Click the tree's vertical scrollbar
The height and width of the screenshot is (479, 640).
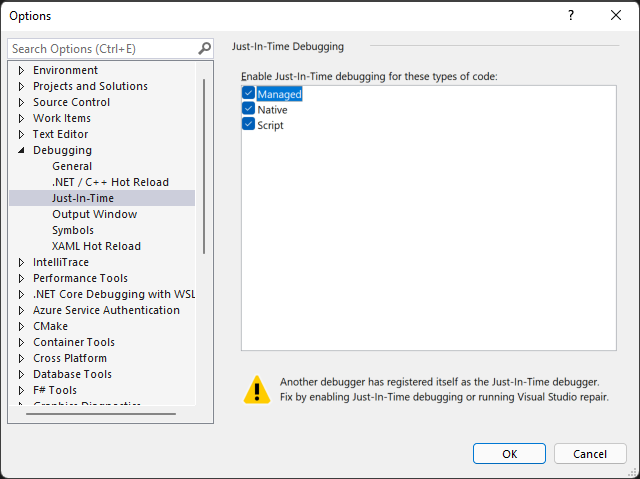[204, 160]
